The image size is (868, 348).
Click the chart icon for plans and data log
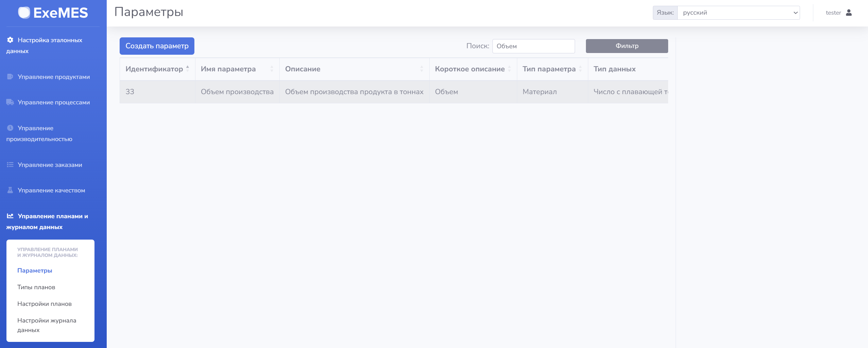click(x=10, y=216)
